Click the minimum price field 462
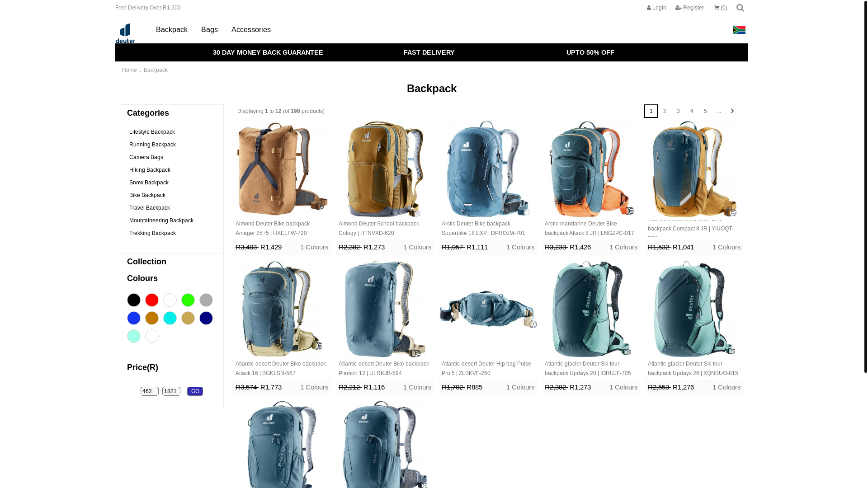This screenshot has height=488, width=868. click(x=150, y=391)
